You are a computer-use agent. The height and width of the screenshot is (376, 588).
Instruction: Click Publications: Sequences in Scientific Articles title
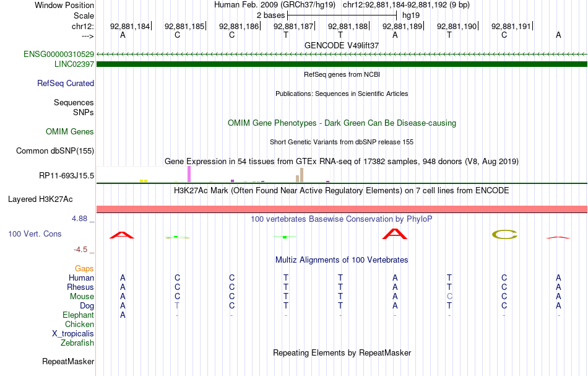[342, 94]
